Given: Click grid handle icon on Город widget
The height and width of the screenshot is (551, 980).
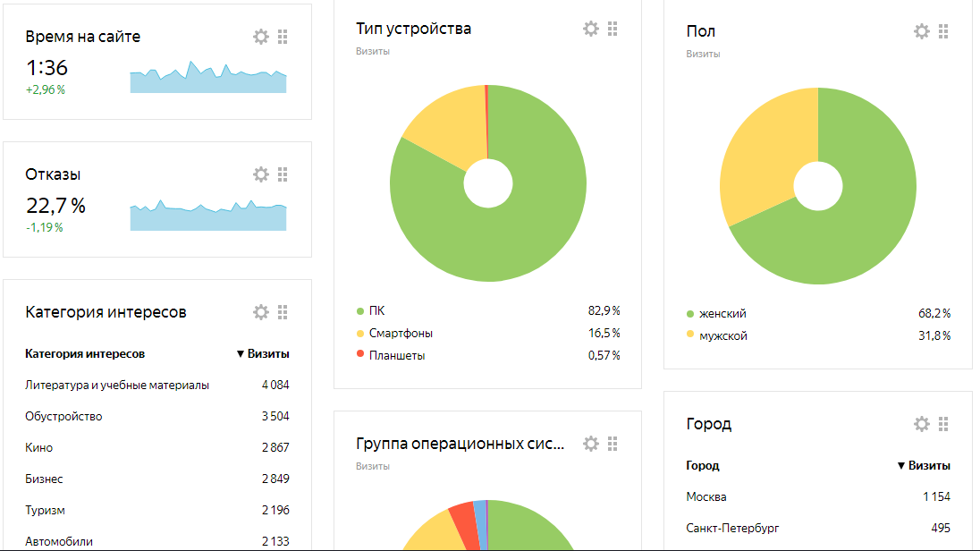Looking at the screenshot, I should pos(943,424).
